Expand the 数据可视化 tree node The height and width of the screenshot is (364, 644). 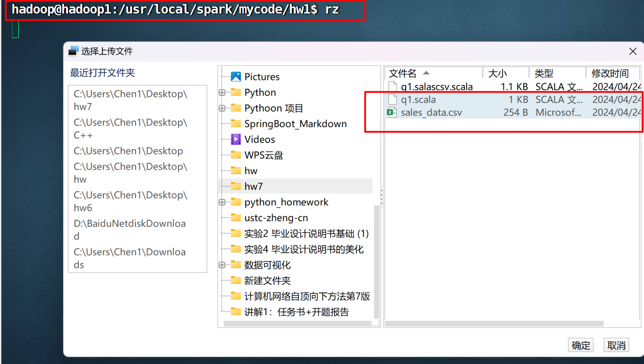point(222,265)
